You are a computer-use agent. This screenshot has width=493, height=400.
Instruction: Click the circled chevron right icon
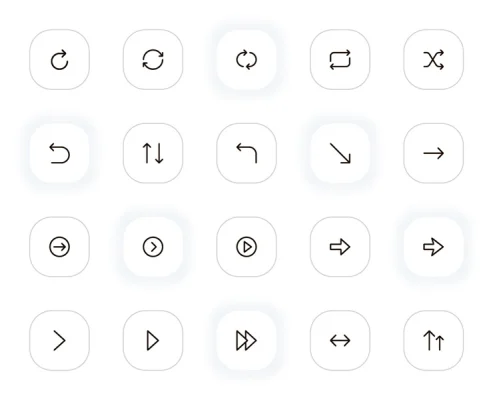pos(153,247)
